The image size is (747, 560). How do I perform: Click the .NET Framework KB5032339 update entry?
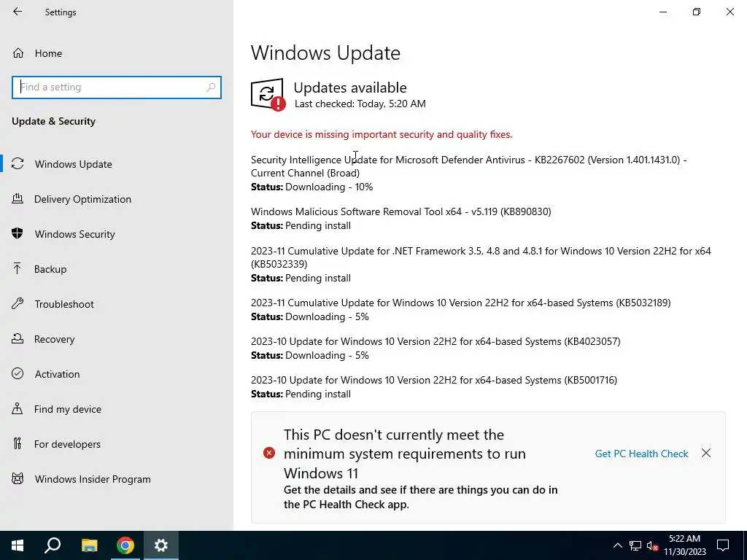(x=481, y=257)
